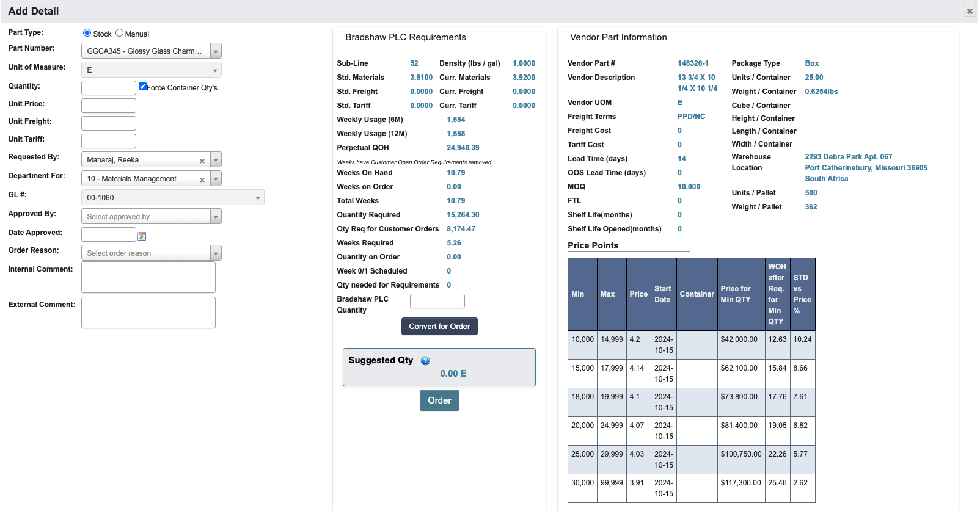
Task: Click the Std. Materials value 3.8100
Action: coord(421,78)
